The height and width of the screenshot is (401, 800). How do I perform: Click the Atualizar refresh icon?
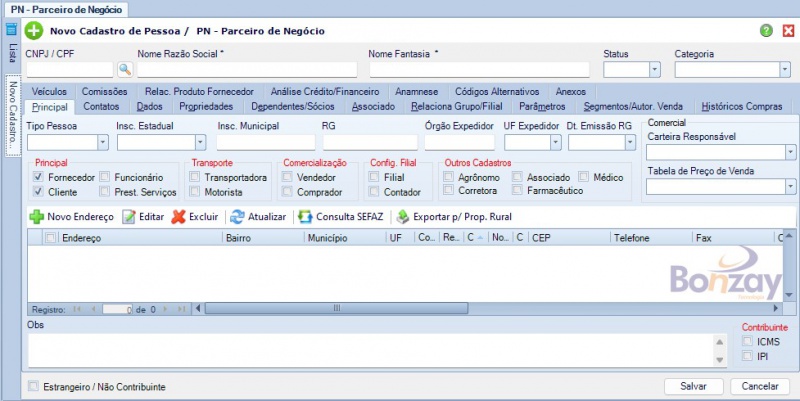[237, 217]
